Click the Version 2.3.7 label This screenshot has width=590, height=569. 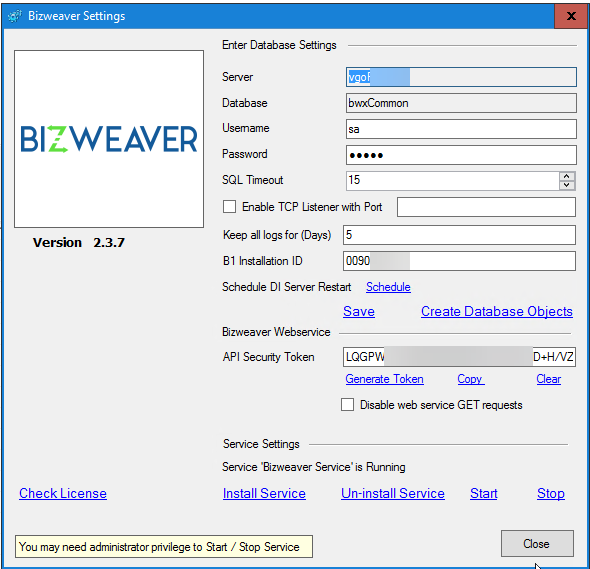coord(79,242)
